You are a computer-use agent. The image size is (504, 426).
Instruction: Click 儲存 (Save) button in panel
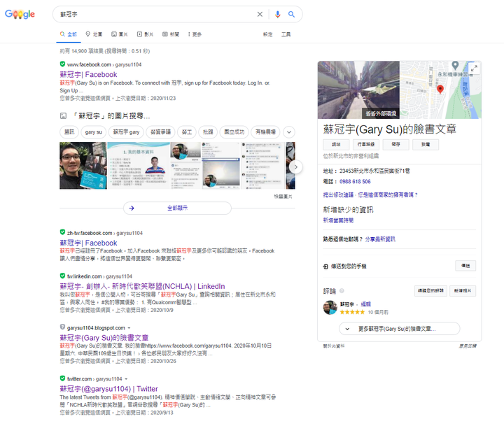[x=395, y=145]
